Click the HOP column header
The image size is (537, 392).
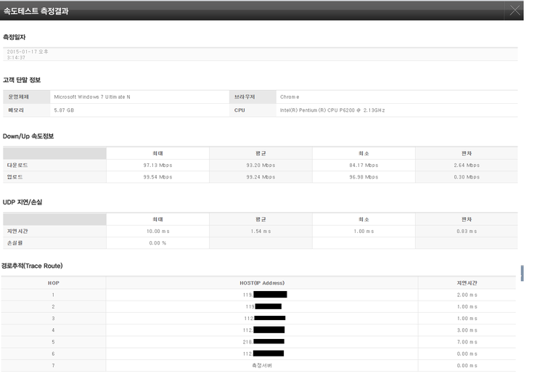54,283
